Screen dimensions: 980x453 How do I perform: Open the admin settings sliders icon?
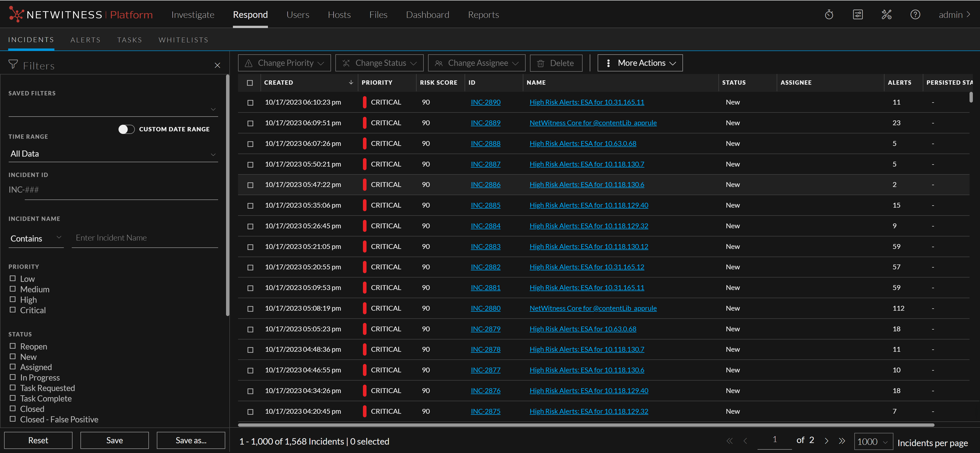[857, 15]
